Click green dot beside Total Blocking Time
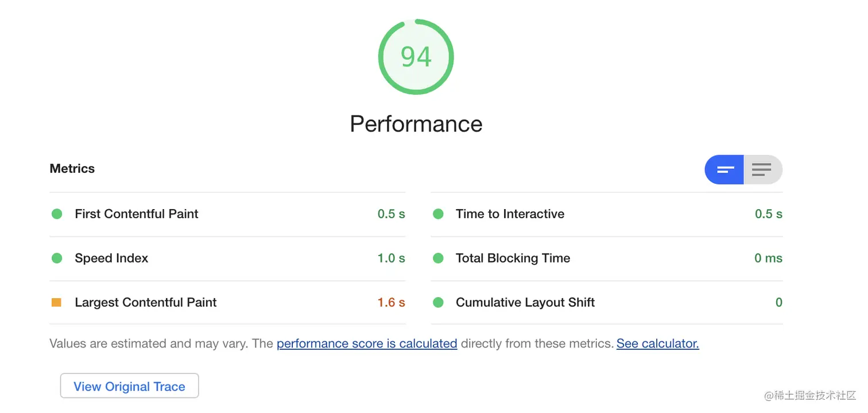The width and height of the screenshot is (868, 413). click(438, 258)
